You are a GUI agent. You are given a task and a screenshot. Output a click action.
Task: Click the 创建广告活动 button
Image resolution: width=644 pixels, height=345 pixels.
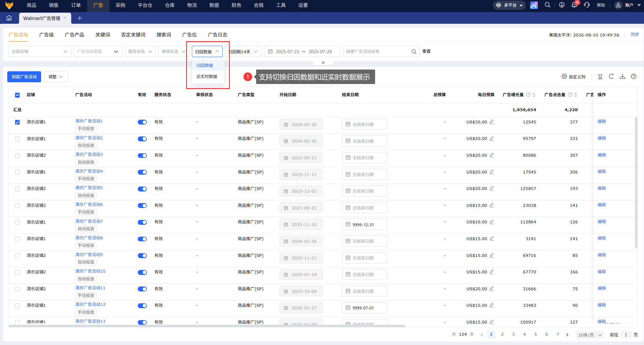click(24, 77)
